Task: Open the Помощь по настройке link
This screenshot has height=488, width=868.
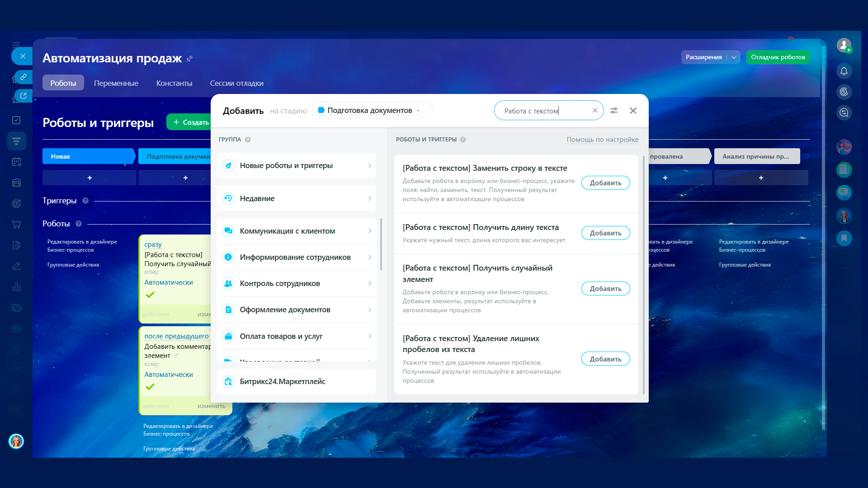Action: 602,140
